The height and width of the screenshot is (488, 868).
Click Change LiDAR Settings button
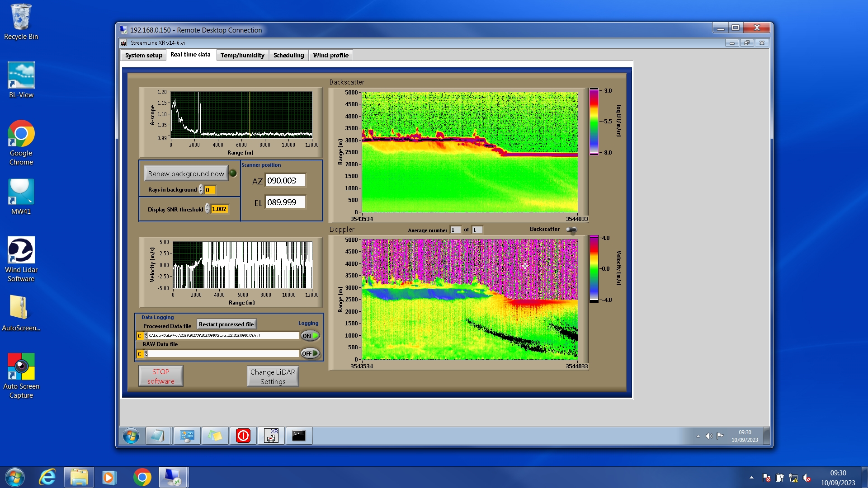point(273,376)
